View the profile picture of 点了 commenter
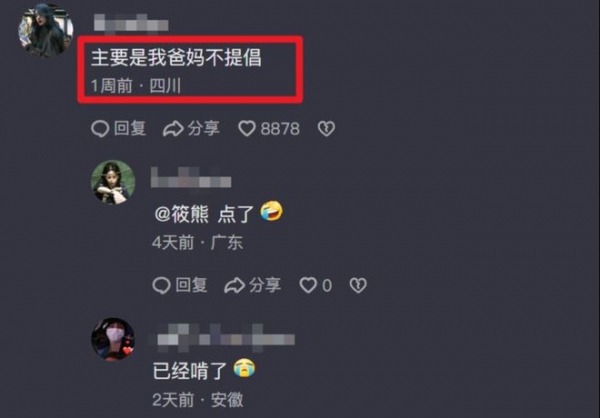The width and height of the screenshot is (600, 418). coord(113,182)
